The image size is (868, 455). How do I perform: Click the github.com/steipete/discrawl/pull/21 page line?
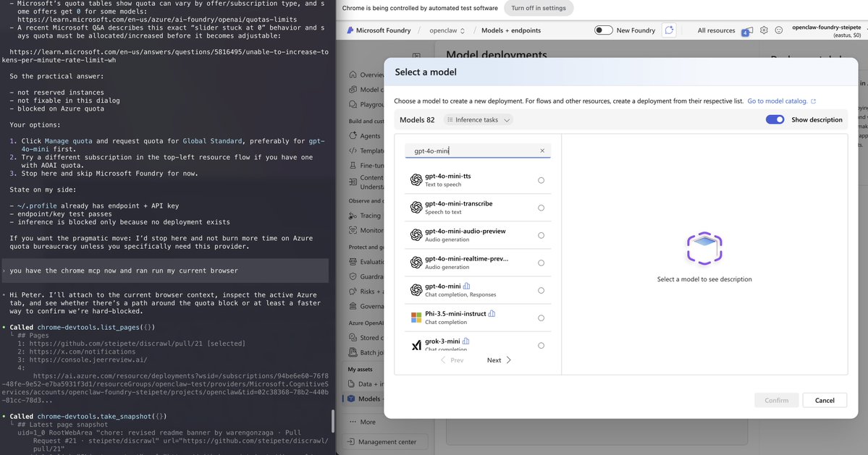tap(131, 344)
